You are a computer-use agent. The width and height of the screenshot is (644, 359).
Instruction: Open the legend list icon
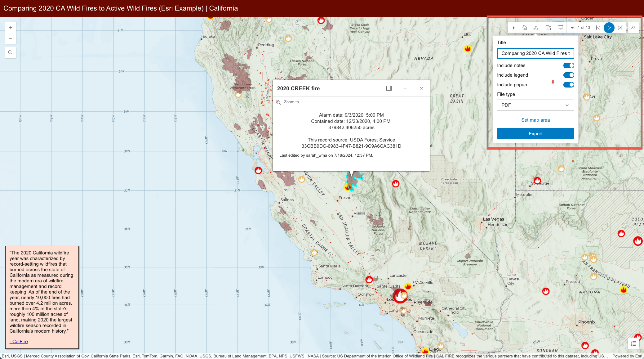[633, 343]
